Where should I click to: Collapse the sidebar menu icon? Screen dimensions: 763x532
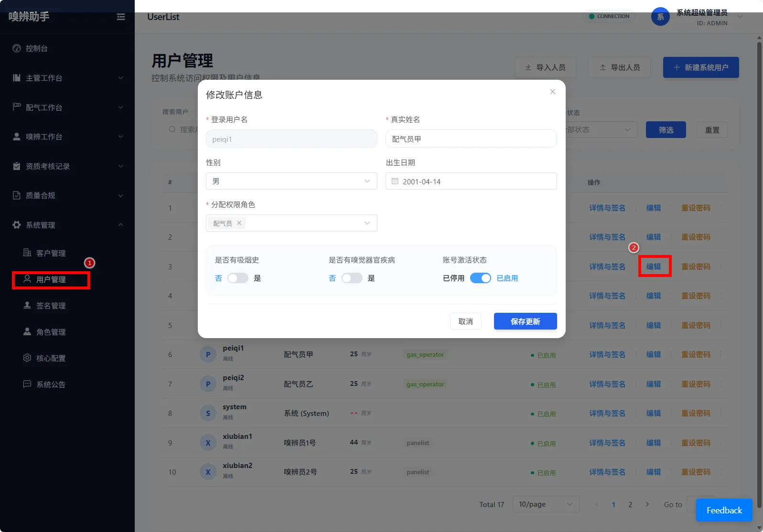click(x=121, y=17)
